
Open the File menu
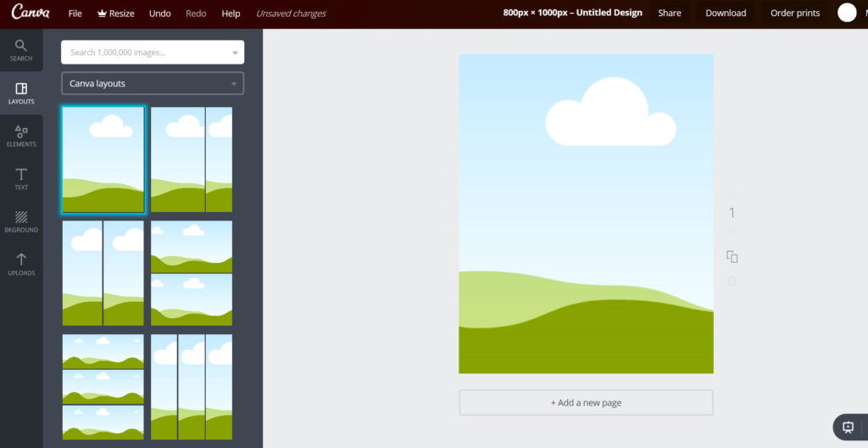75,14
